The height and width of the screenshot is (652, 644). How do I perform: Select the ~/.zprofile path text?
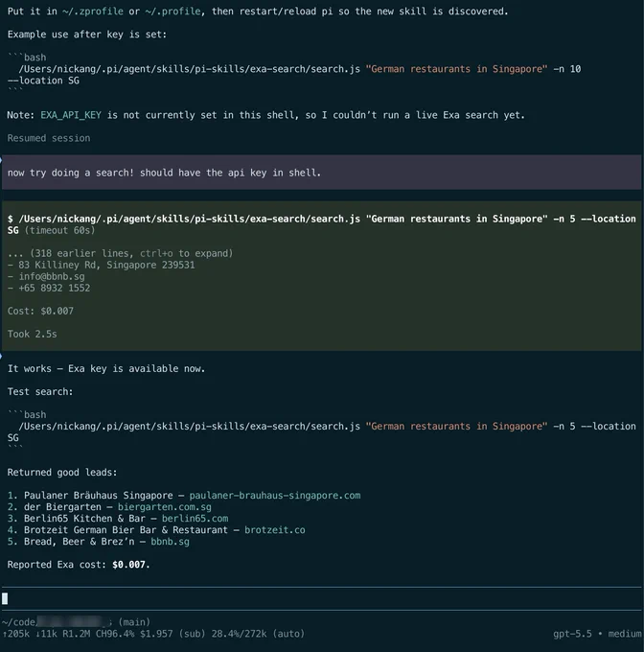click(93, 12)
